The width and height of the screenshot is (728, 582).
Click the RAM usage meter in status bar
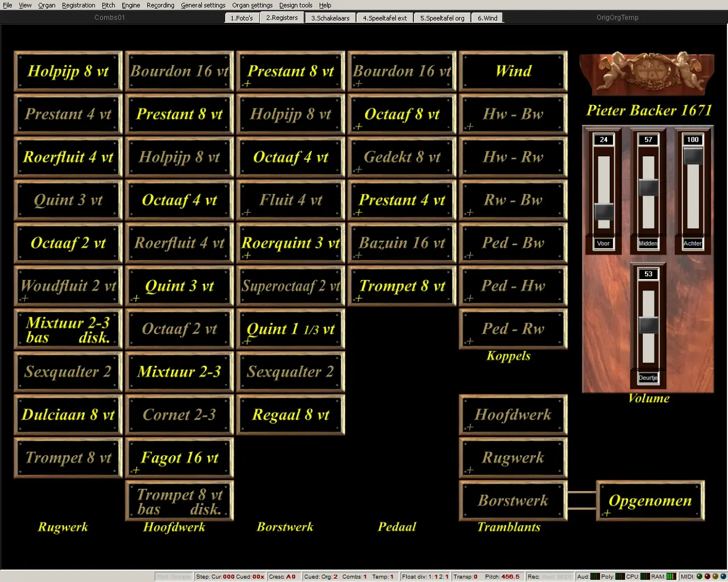[672, 576]
